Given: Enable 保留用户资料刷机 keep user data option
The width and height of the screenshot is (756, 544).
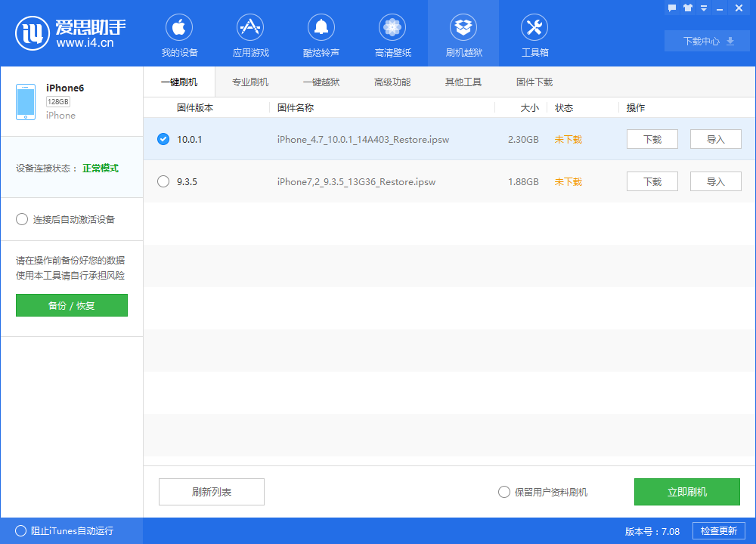Looking at the screenshot, I should coord(503,492).
